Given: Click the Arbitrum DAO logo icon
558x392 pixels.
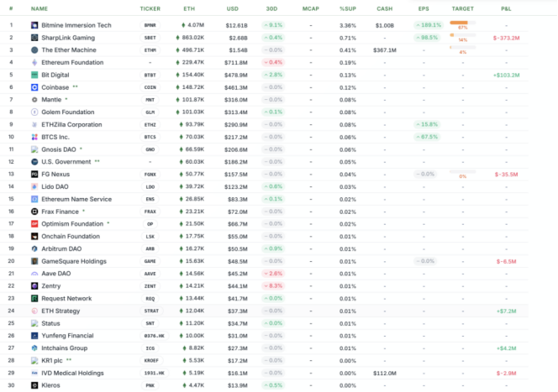Looking at the screenshot, I should point(34,248).
